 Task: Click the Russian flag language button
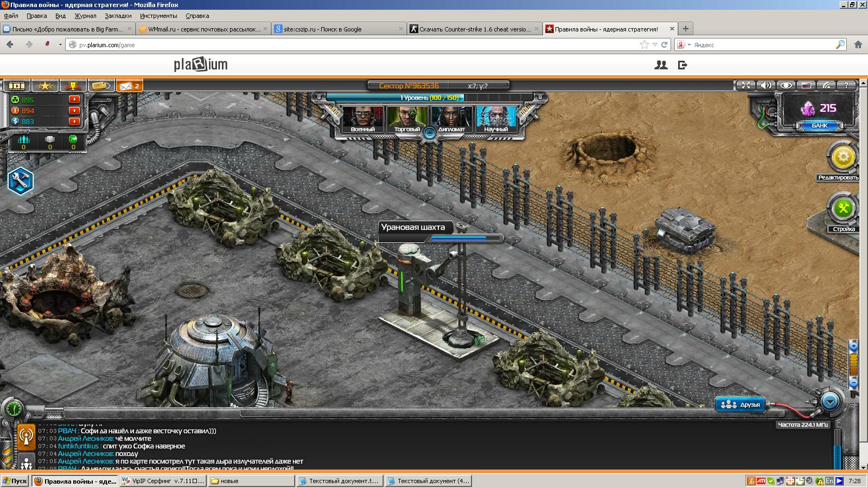point(806,85)
